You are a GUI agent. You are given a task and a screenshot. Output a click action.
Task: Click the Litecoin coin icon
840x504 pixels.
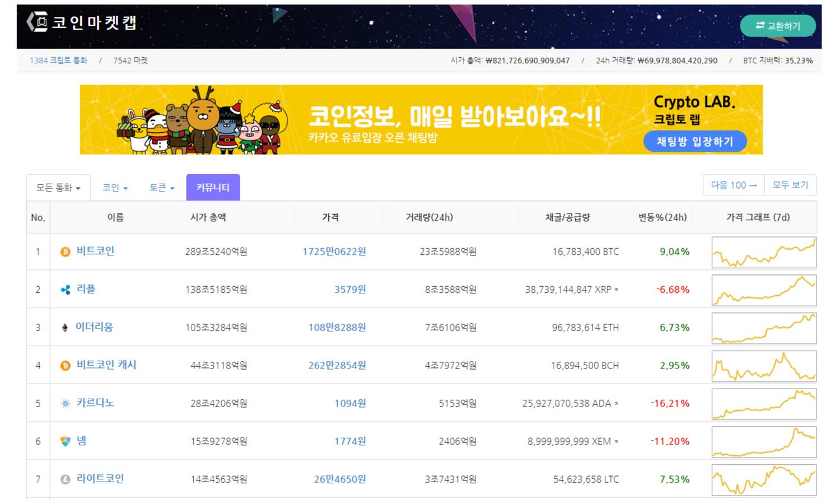(x=65, y=479)
